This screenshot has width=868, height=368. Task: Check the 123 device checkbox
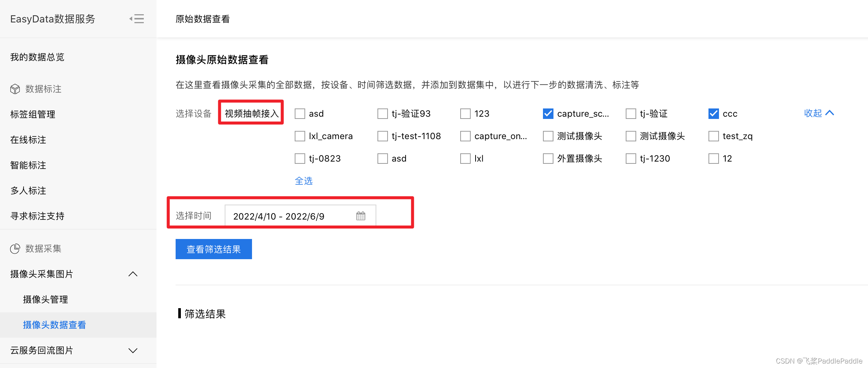tap(465, 114)
